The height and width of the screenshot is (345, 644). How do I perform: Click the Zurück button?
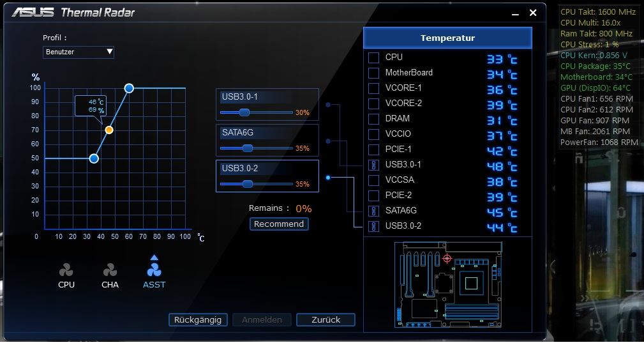pos(326,320)
